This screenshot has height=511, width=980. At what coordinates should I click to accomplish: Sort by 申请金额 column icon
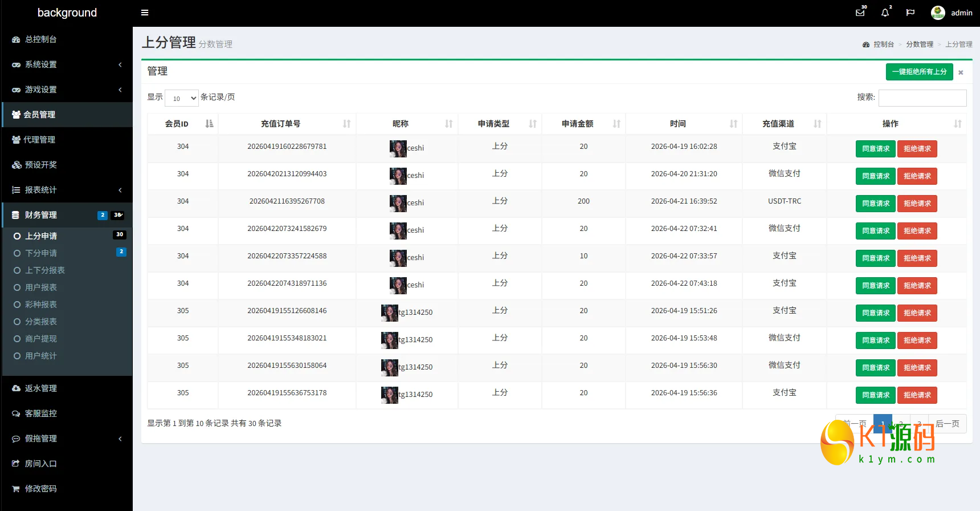point(616,124)
